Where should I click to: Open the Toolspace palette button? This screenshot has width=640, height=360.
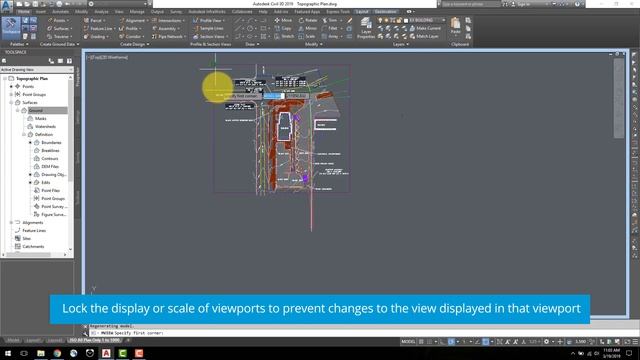coord(11,28)
